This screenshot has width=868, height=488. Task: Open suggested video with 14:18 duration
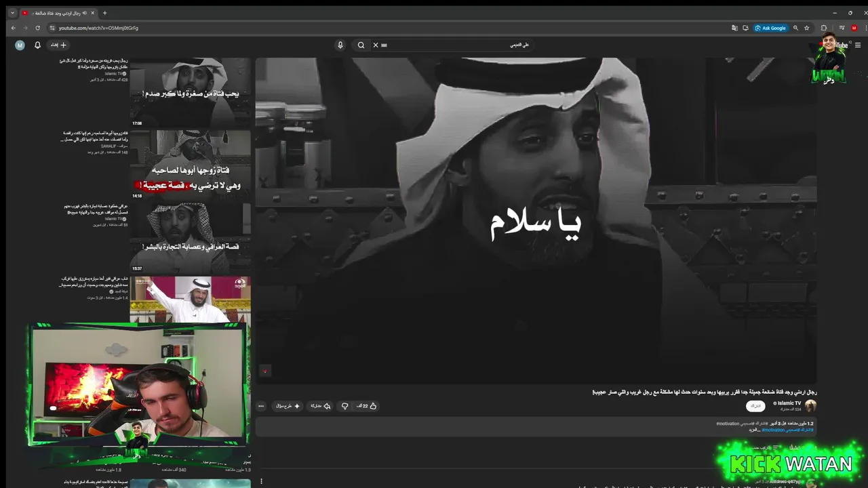click(x=191, y=165)
